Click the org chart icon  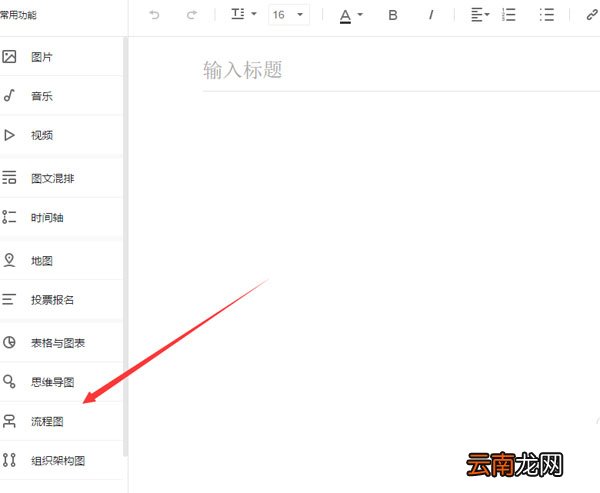[x=9, y=460]
